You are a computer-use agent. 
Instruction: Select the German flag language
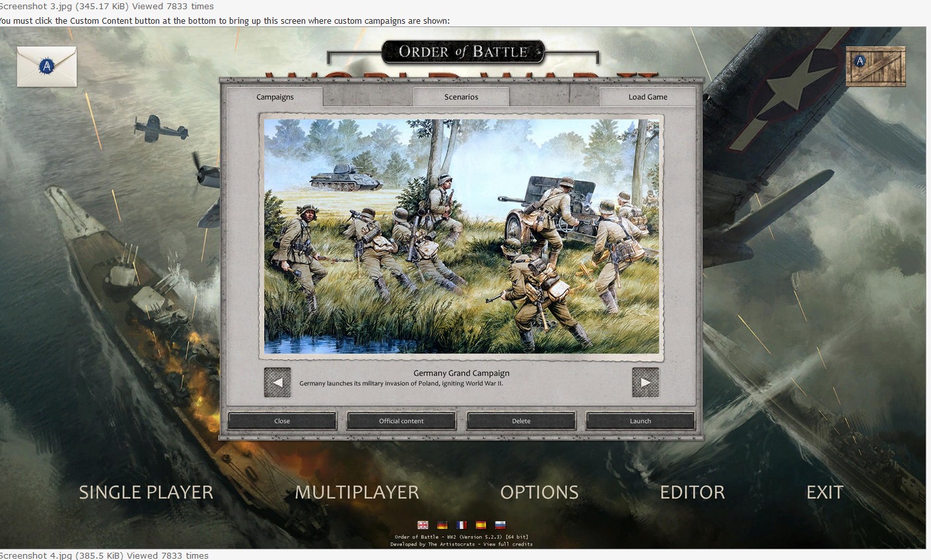click(x=442, y=525)
